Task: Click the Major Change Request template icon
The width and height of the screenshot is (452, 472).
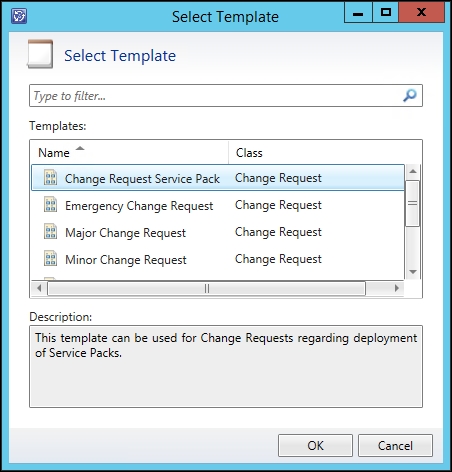Action: pos(51,232)
